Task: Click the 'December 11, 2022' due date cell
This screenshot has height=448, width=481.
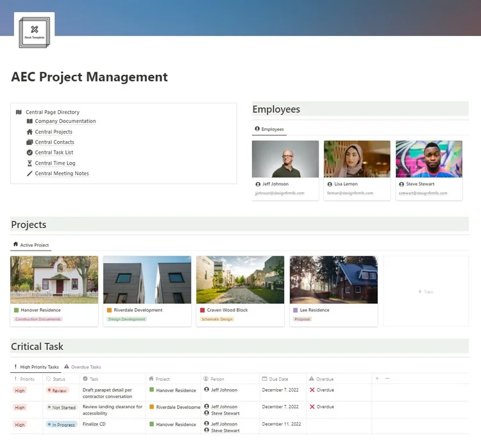Action: click(282, 424)
